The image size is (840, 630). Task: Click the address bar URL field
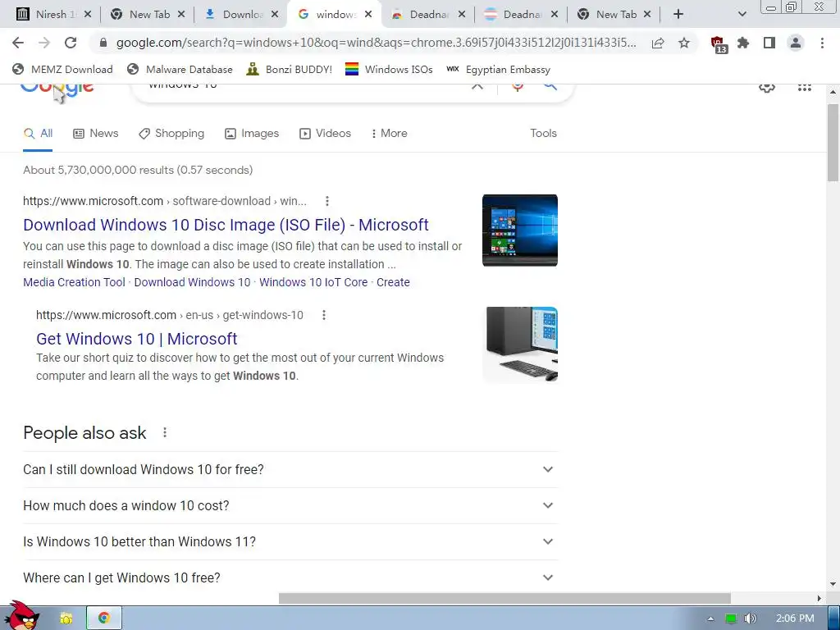[x=376, y=43]
